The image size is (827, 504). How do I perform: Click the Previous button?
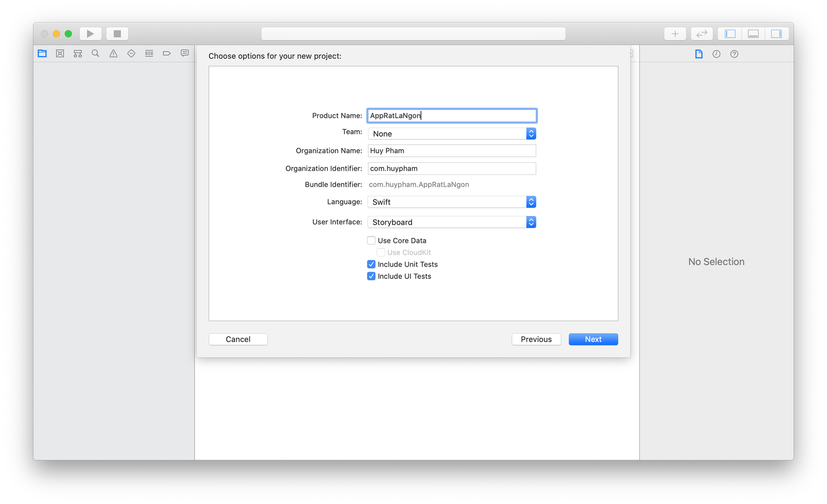tap(536, 339)
